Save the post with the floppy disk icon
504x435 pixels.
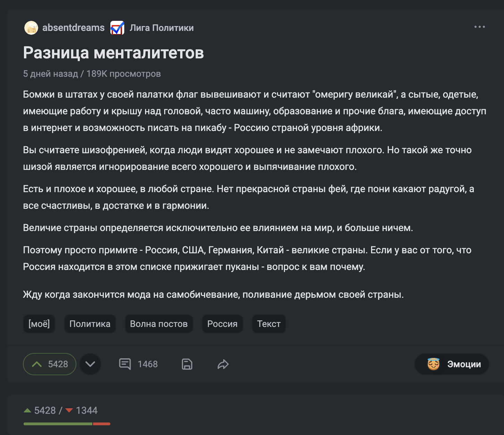(187, 364)
